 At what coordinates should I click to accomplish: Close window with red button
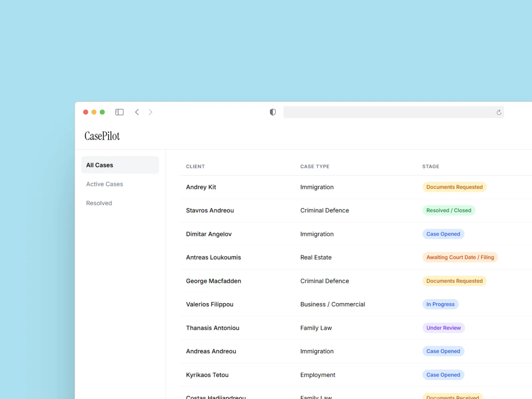pos(85,112)
